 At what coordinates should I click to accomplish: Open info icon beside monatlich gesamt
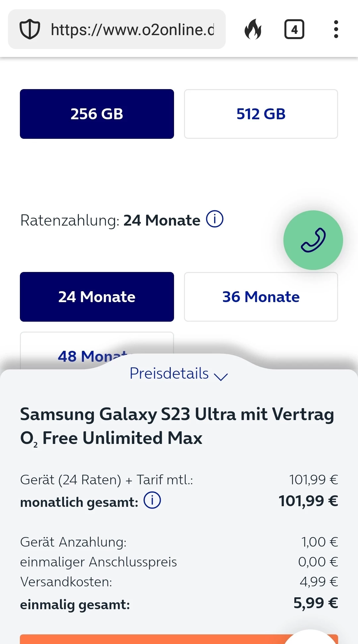pyautogui.click(x=152, y=500)
